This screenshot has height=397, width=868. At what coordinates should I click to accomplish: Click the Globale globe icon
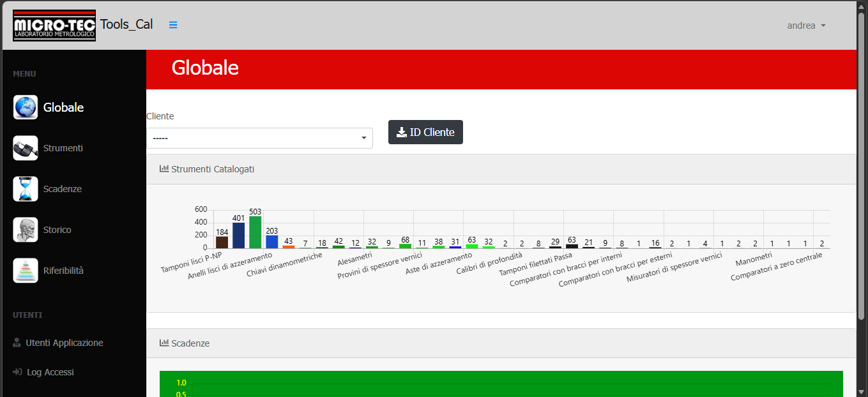[x=26, y=107]
